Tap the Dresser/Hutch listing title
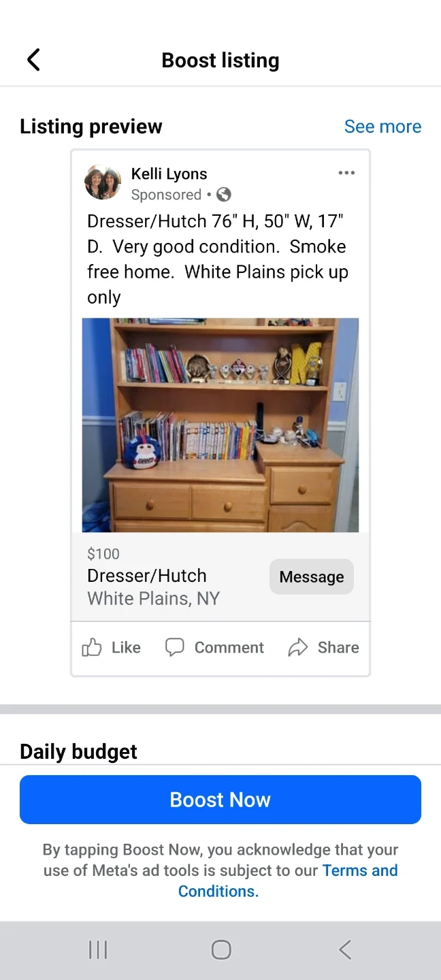Viewport: 441px width, 980px height. point(147,576)
